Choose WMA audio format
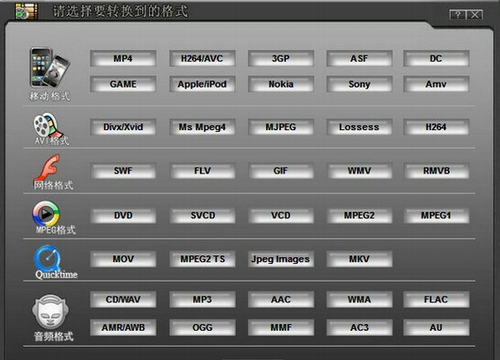 tap(359, 299)
